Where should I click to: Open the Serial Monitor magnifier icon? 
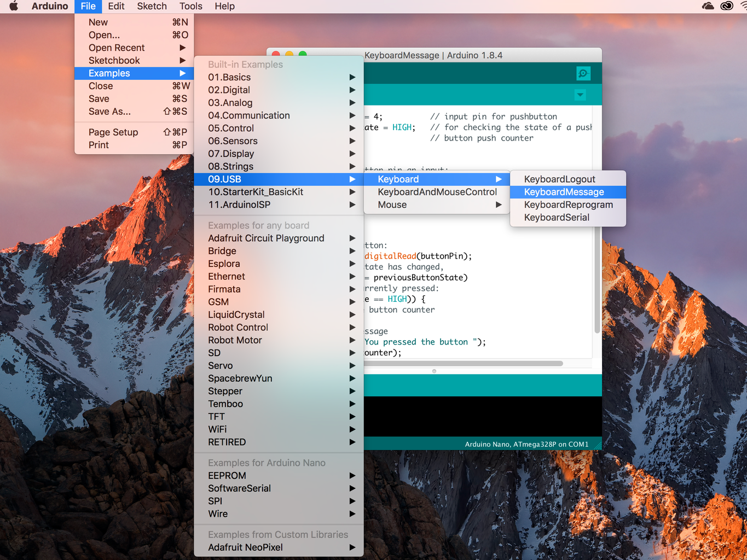[583, 73]
